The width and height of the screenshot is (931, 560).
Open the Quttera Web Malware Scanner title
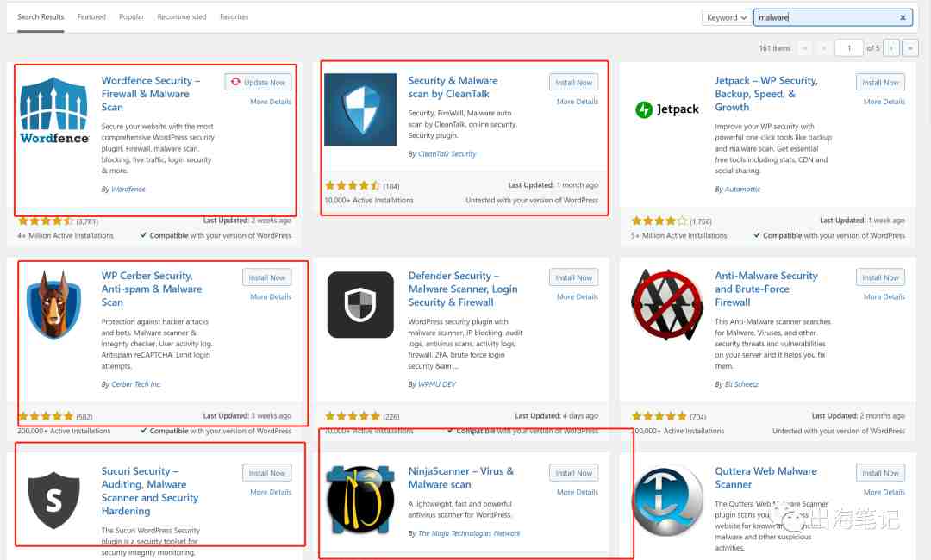pyautogui.click(x=765, y=477)
